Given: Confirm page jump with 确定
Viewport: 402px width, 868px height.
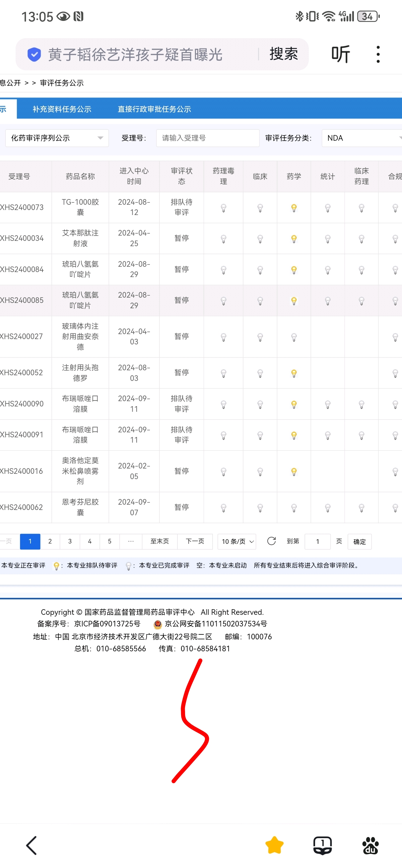Looking at the screenshot, I should click(360, 542).
